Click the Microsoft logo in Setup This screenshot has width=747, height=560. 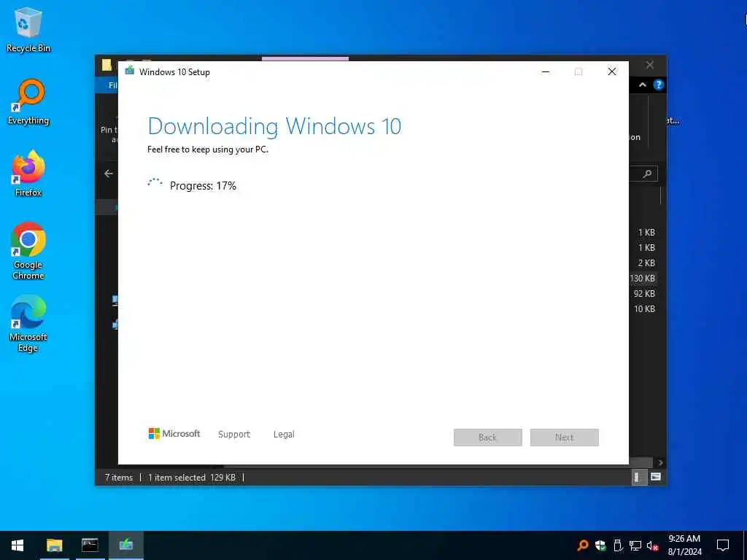coord(174,434)
